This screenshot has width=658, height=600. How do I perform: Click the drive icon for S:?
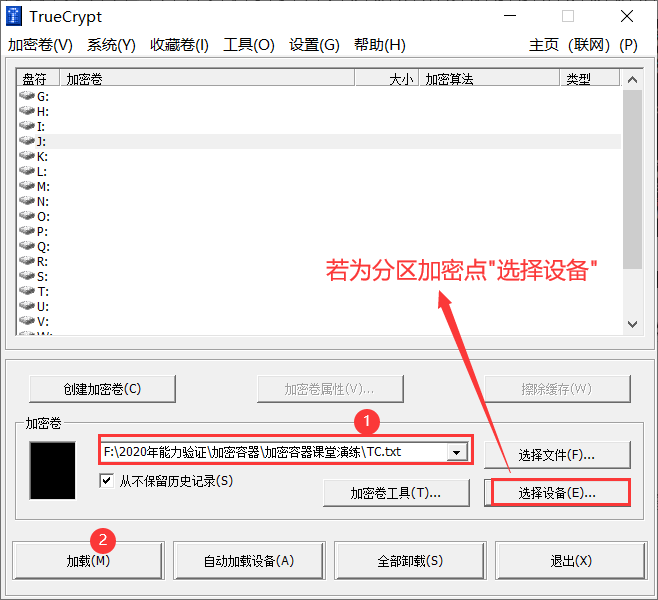tap(27, 276)
